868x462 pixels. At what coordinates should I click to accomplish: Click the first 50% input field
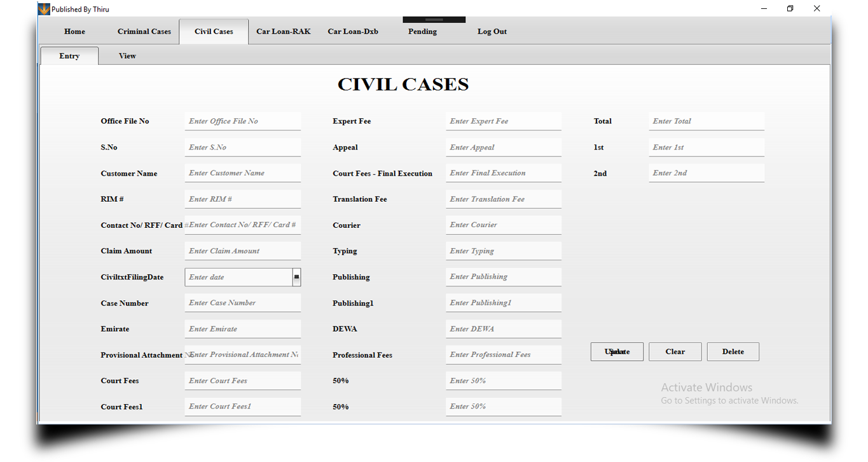point(504,381)
